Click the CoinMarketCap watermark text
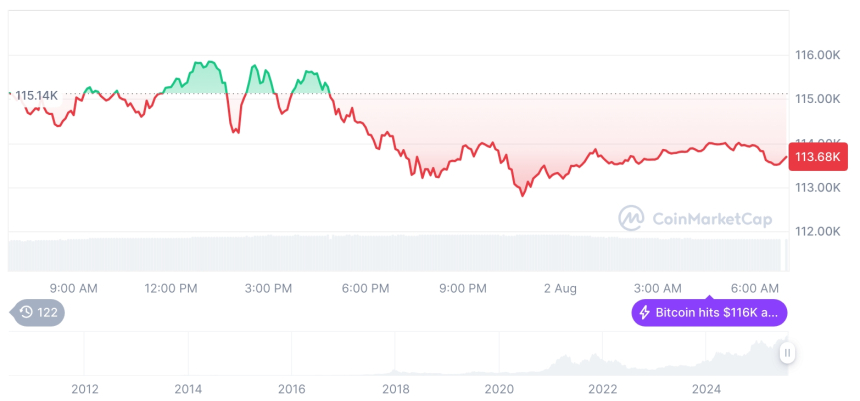The image size is (860, 401). (711, 219)
